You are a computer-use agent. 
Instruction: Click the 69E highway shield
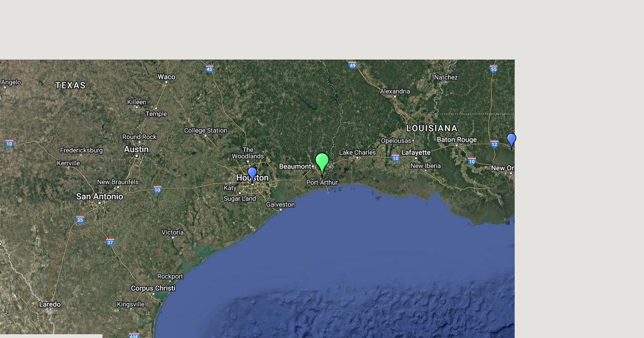(x=134, y=336)
